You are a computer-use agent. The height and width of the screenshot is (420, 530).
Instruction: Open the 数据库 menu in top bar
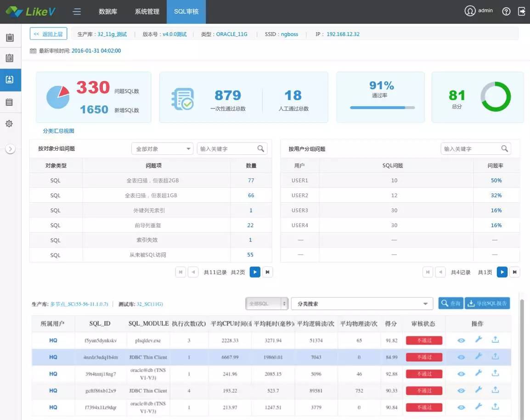(x=107, y=12)
